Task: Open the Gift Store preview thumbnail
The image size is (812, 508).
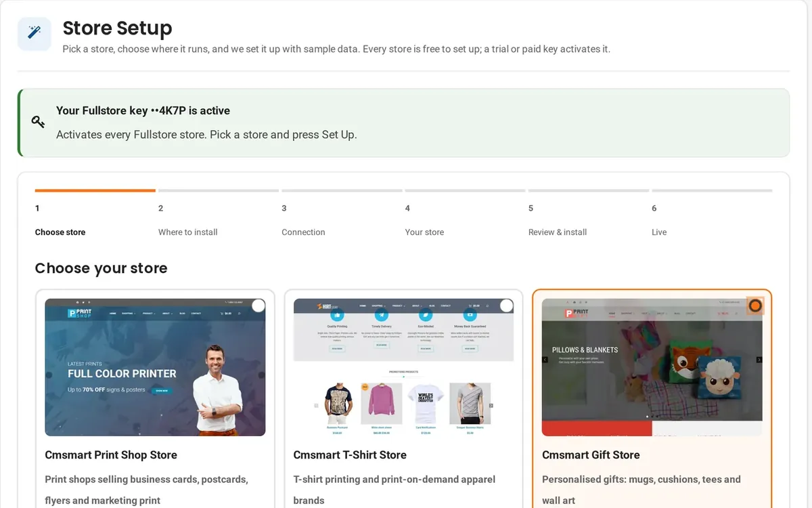Action: coord(652,367)
